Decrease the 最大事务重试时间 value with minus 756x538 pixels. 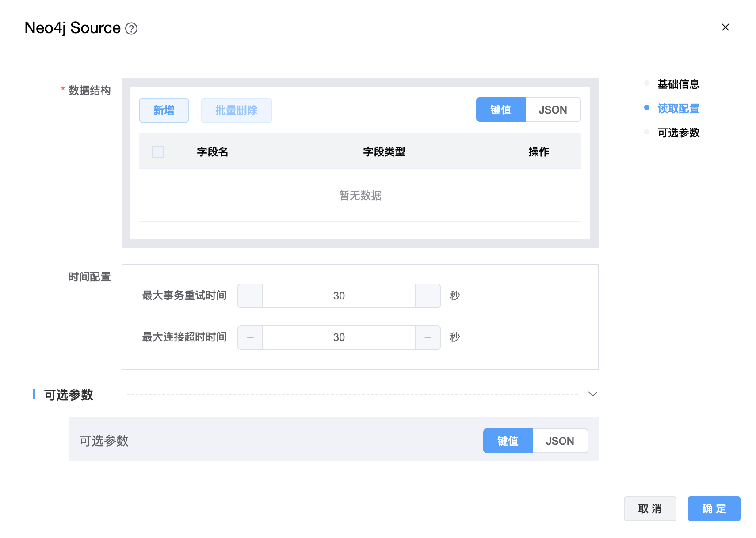(x=250, y=296)
